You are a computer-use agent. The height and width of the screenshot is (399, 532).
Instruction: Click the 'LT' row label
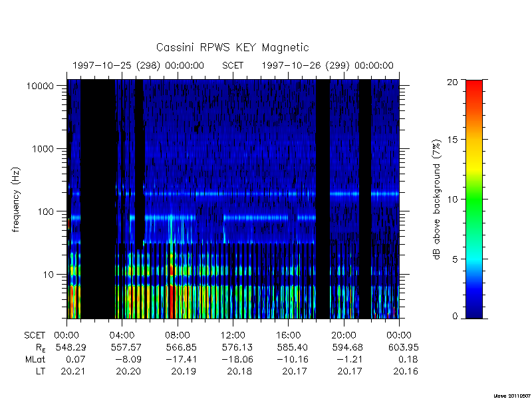tap(41, 371)
